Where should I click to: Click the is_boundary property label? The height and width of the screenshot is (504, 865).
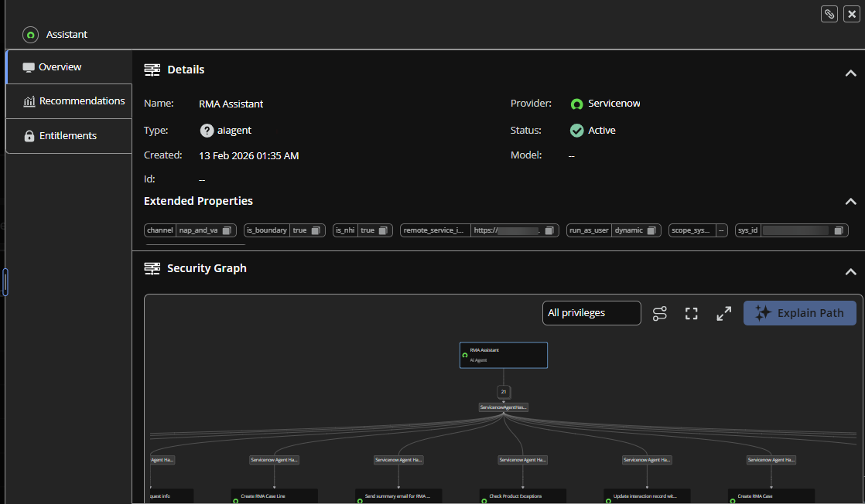coord(267,230)
